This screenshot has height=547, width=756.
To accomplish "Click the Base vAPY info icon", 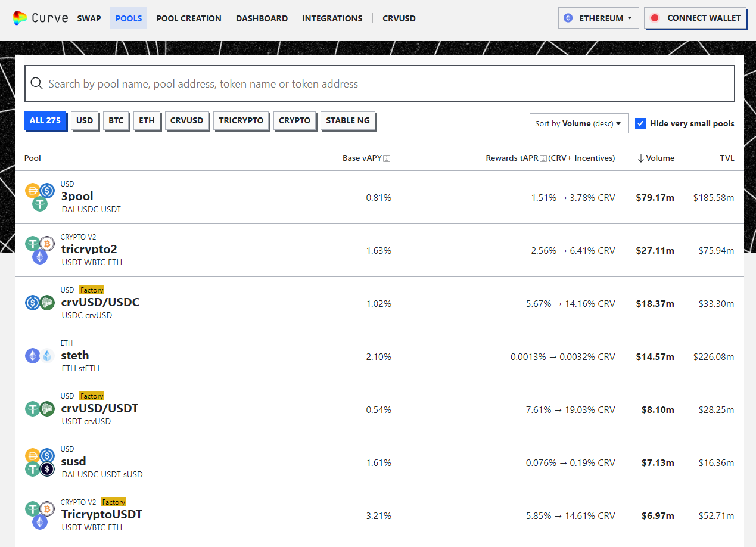I will point(387,158).
